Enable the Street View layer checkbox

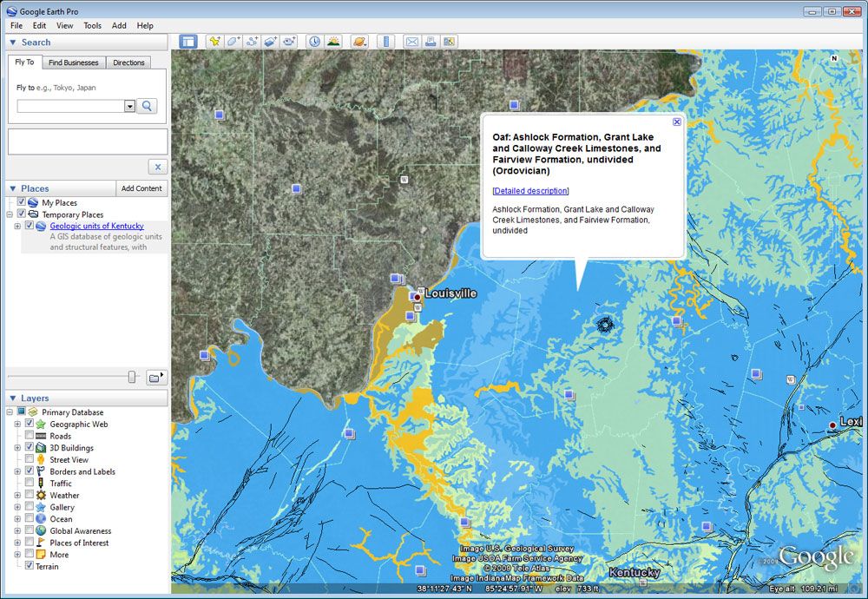point(30,459)
